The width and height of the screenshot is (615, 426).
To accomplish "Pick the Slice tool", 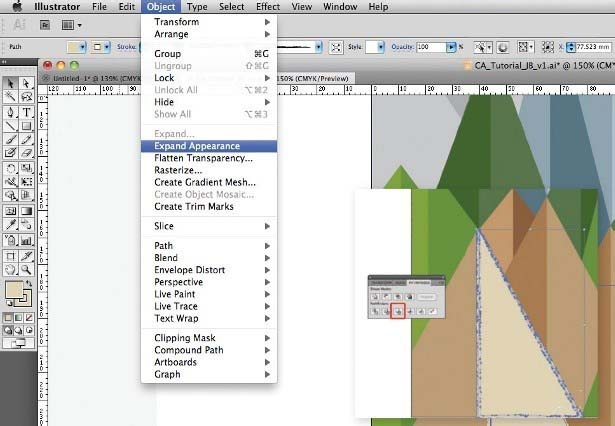I will tap(26, 256).
